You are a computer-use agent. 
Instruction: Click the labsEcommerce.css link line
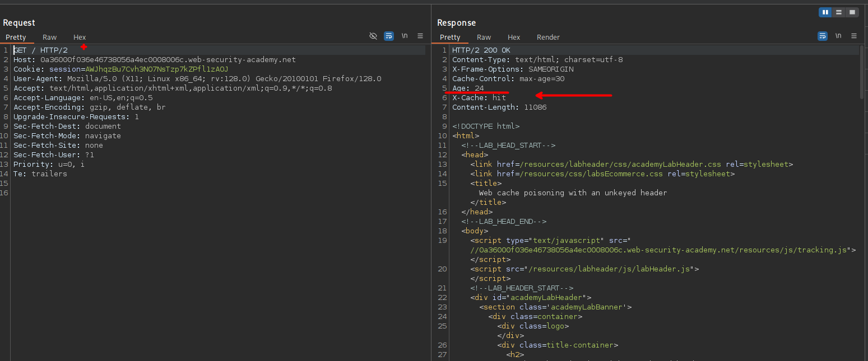pyautogui.click(x=602, y=174)
